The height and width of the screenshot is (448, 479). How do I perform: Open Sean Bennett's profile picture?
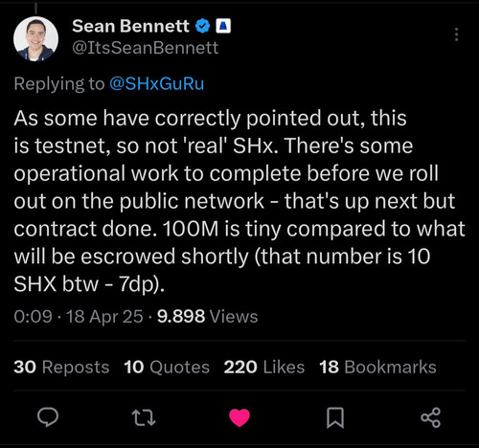[35, 38]
